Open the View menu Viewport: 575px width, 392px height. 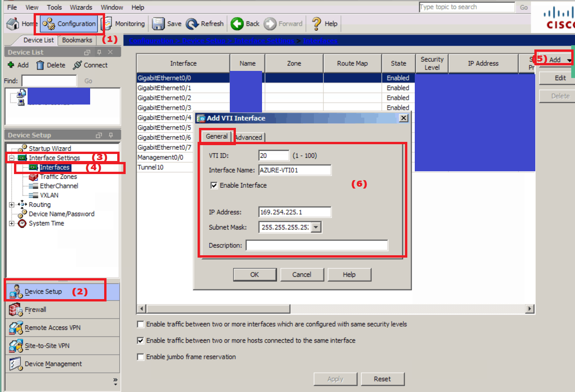(32, 7)
